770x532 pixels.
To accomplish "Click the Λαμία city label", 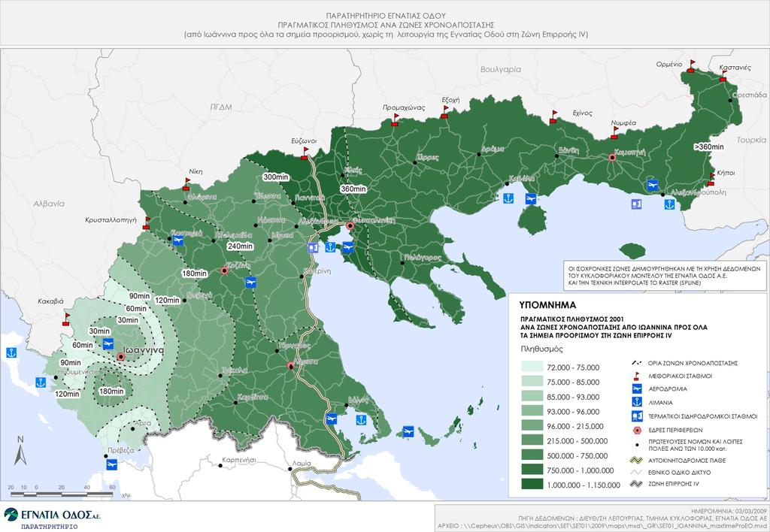I will 301,464.
